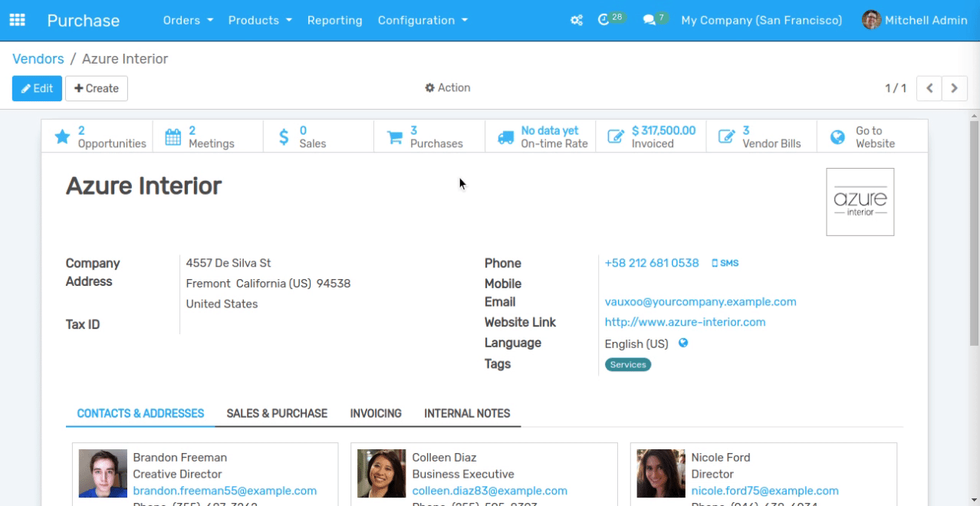Click the Azure Interior logo image
The width and height of the screenshot is (980, 506).
point(860,202)
